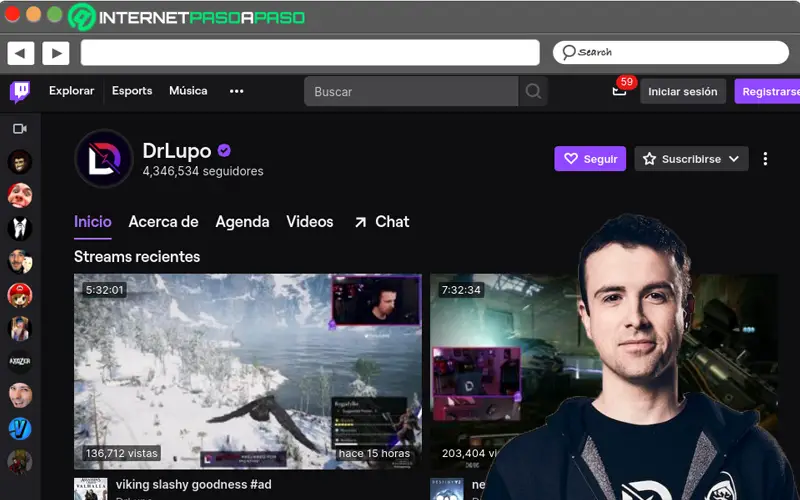Click the Destiny 2 game cover thumbnail

(447, 489)
